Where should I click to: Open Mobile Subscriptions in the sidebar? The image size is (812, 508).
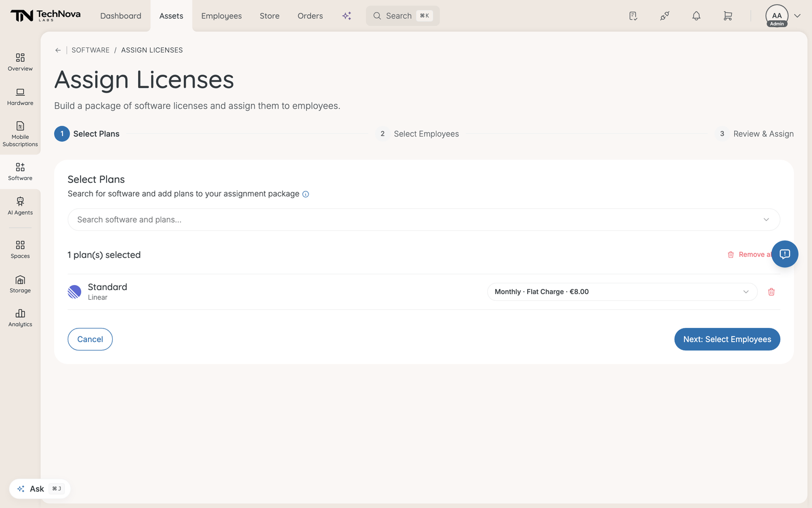click(x=20, y=134)
